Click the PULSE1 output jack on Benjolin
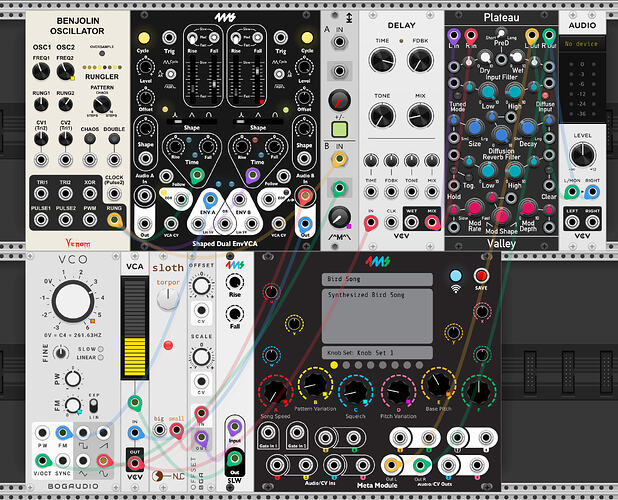Screen dimensions: 618x500 tap(41, 220)
